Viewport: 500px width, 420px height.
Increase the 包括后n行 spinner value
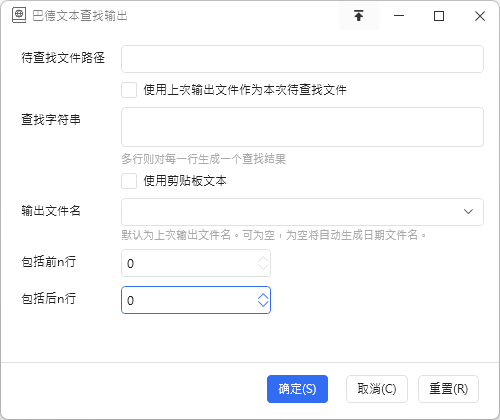[x=263, y=296]
